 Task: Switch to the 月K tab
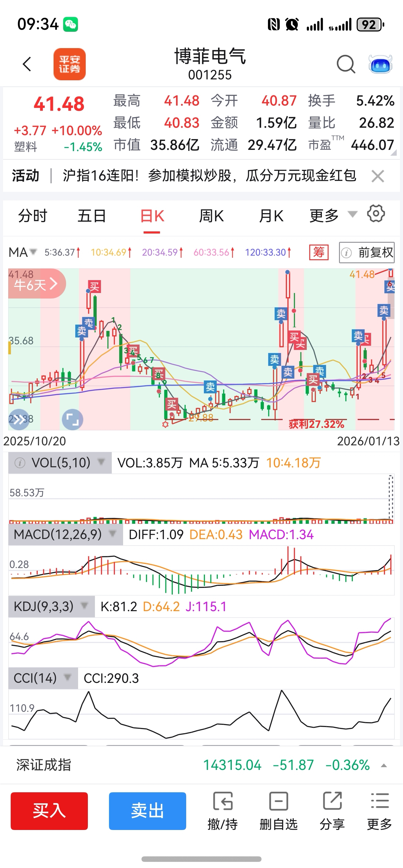[x=271, y=216]
